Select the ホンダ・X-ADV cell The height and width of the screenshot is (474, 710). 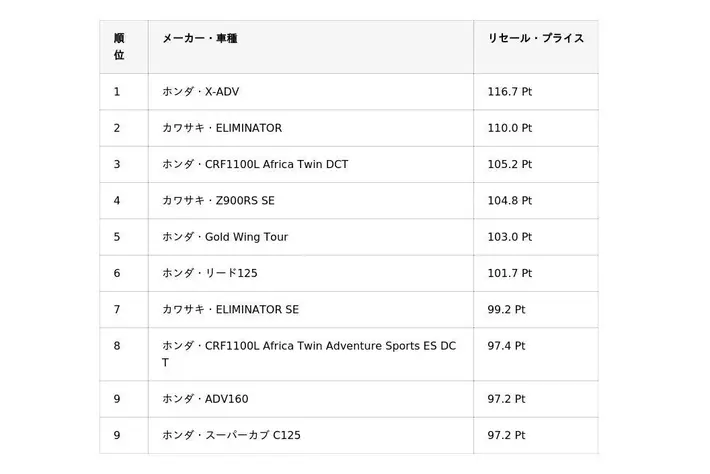201,92
